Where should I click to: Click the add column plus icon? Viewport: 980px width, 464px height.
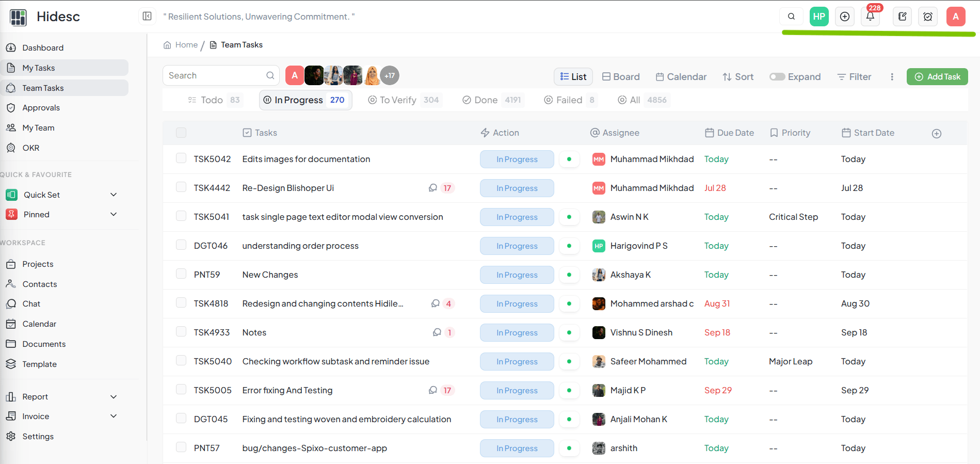937,134
